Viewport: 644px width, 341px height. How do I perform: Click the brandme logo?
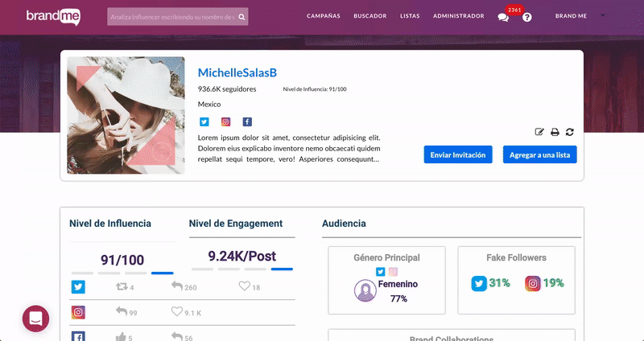[53, 16]
